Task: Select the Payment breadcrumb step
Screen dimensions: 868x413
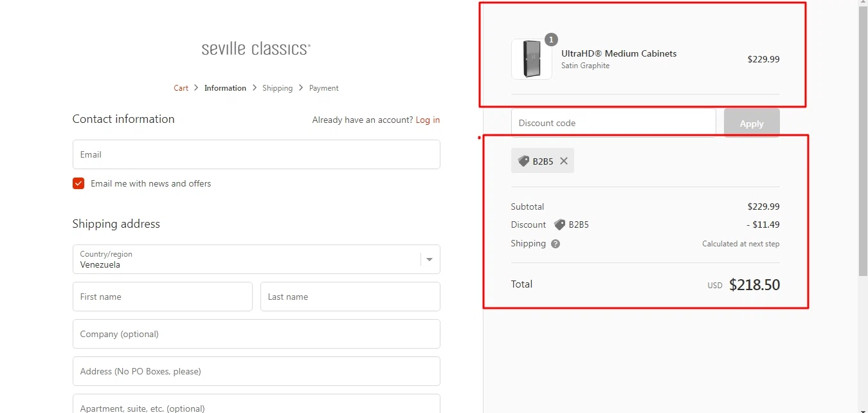Action: [323, 88]
